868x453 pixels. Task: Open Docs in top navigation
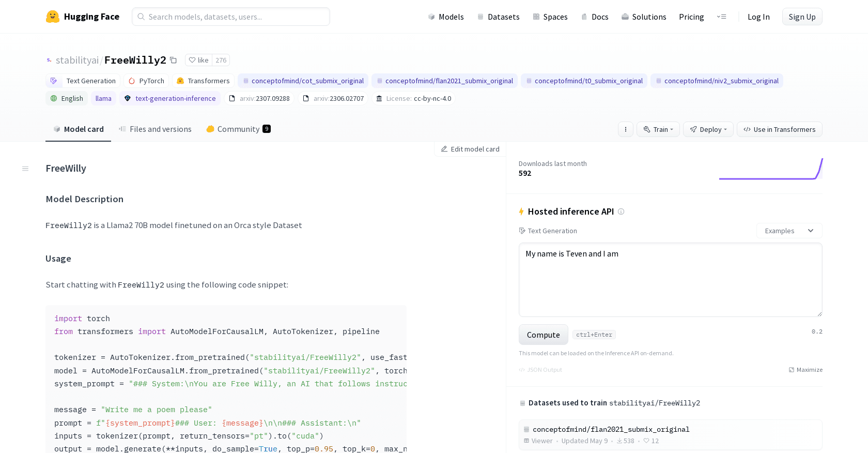[x=595, y=17]
